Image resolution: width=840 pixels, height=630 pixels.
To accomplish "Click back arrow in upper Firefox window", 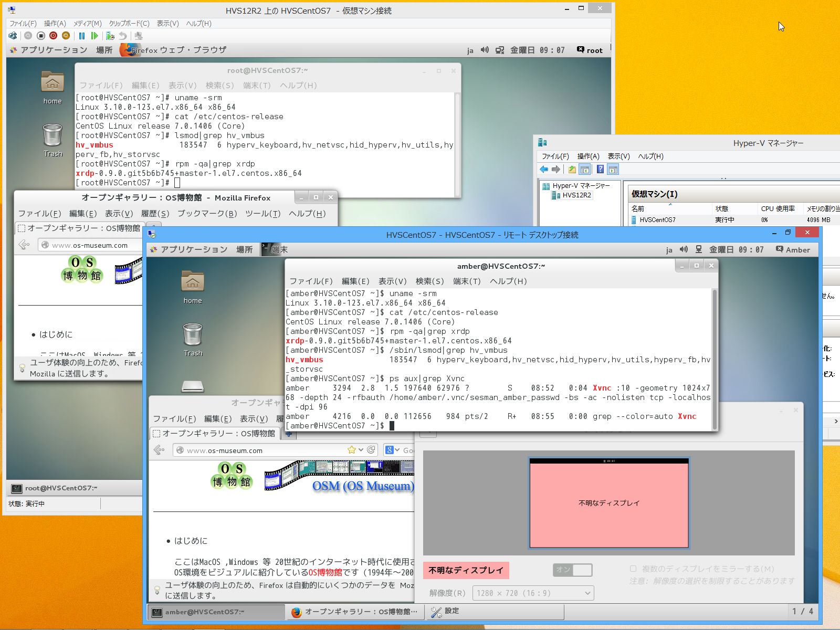I will point(24,245).
